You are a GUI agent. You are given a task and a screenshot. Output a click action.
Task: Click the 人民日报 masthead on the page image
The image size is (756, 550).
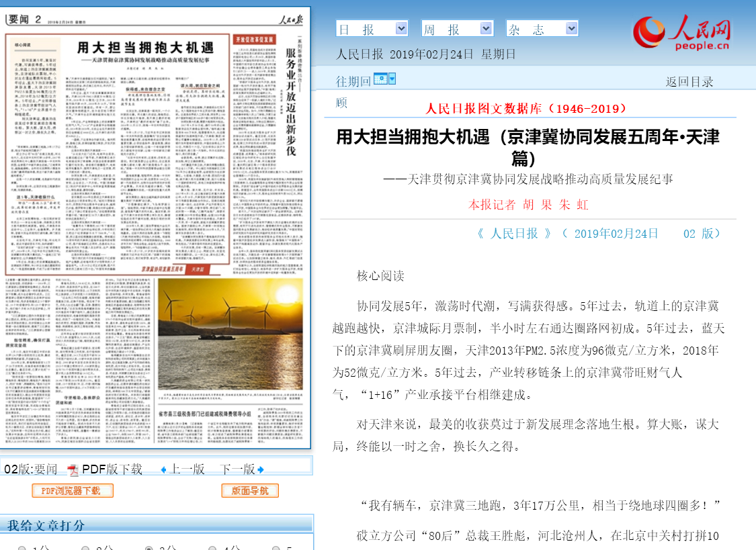click(291, 19)
